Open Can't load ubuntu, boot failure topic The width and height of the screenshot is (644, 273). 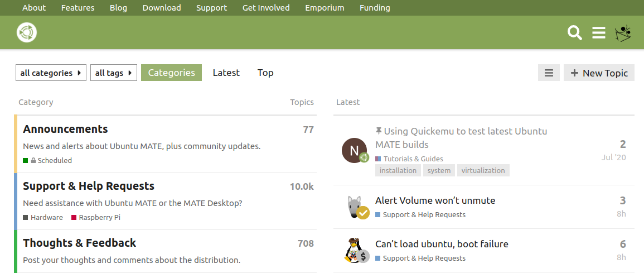(442, 244)
